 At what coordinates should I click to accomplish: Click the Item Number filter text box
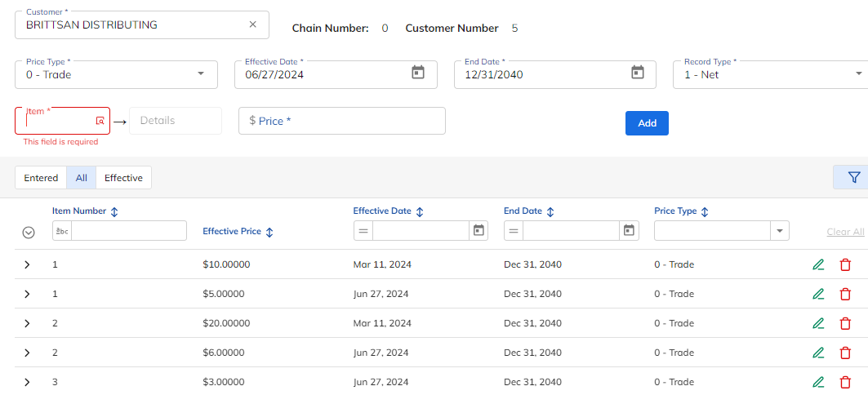click(129, 231)
